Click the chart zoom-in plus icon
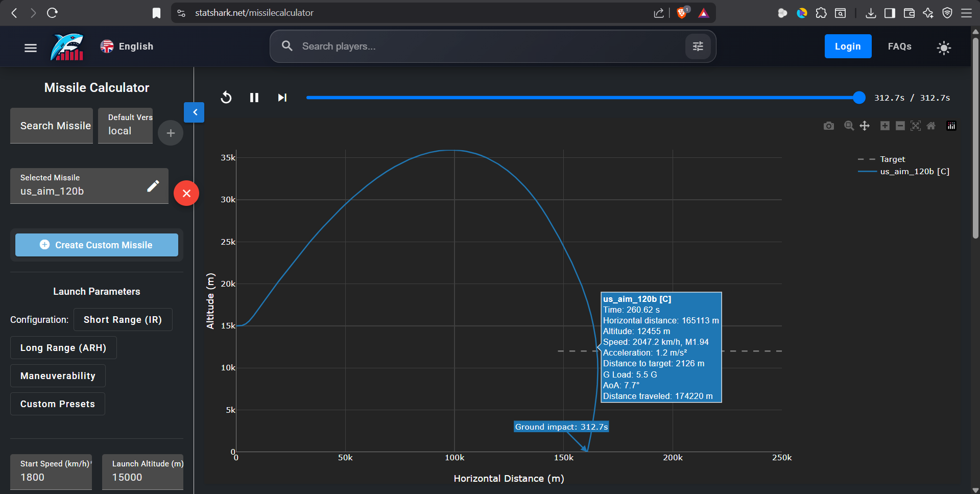 click(x=885, y=126)
